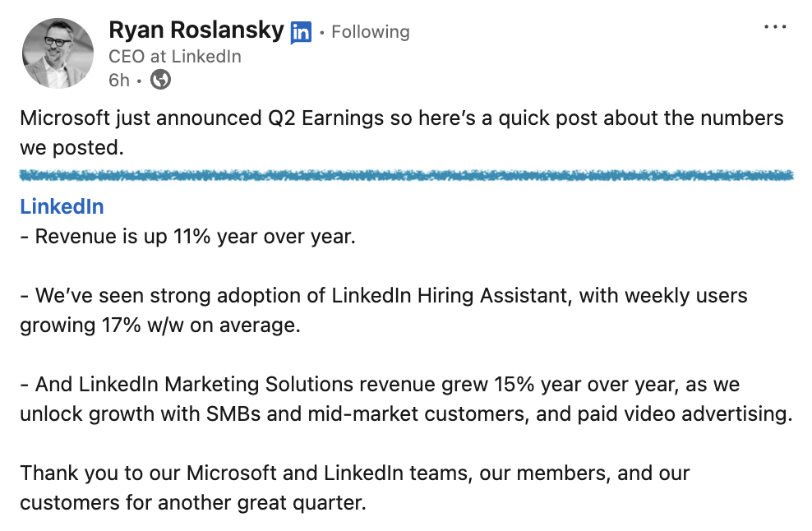The width and height of the screenshot is (812, 531).
Task: Open Ryan Roslansky's profile photo
Action: [58, 53]
